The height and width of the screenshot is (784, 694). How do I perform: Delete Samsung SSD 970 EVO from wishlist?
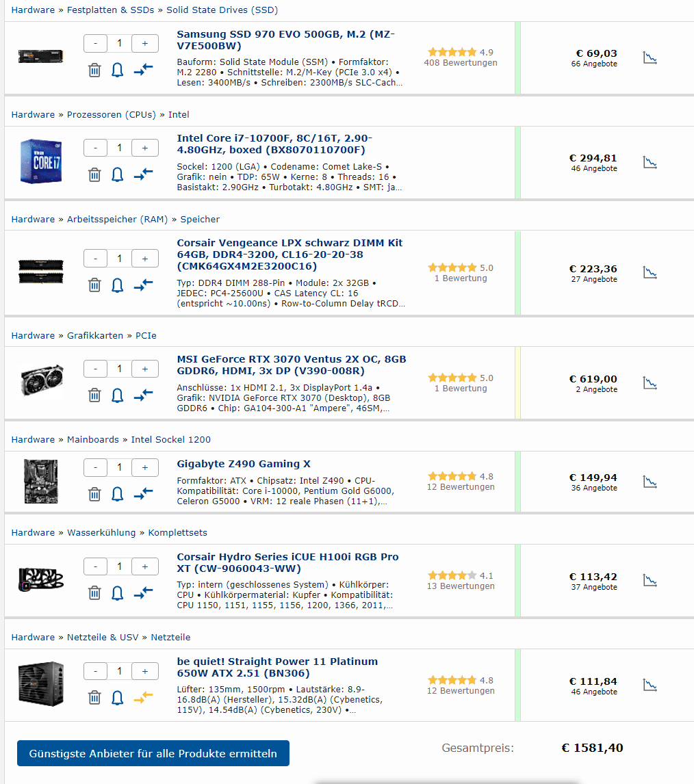click(x=94, y=70)
